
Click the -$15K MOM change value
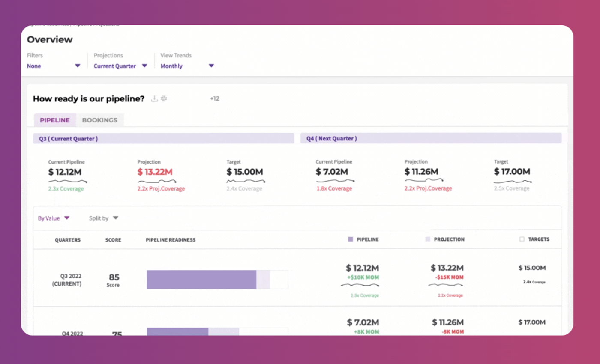(x=448, y=277)
